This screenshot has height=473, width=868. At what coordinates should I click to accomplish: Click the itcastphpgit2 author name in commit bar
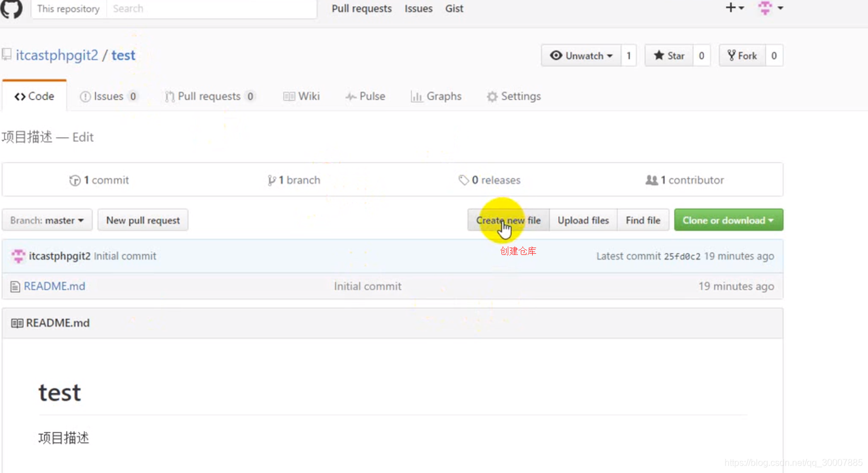(60, 256)
